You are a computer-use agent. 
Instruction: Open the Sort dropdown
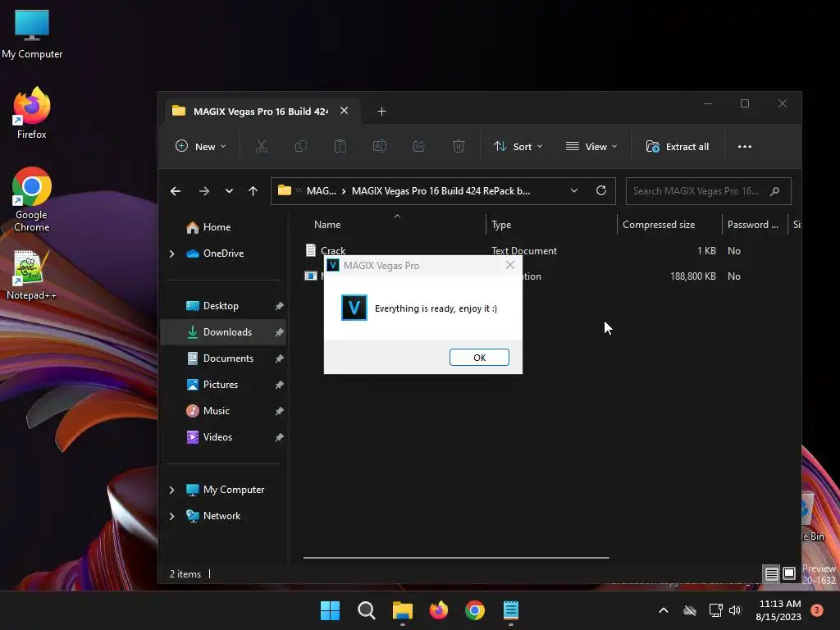point(518,146)
